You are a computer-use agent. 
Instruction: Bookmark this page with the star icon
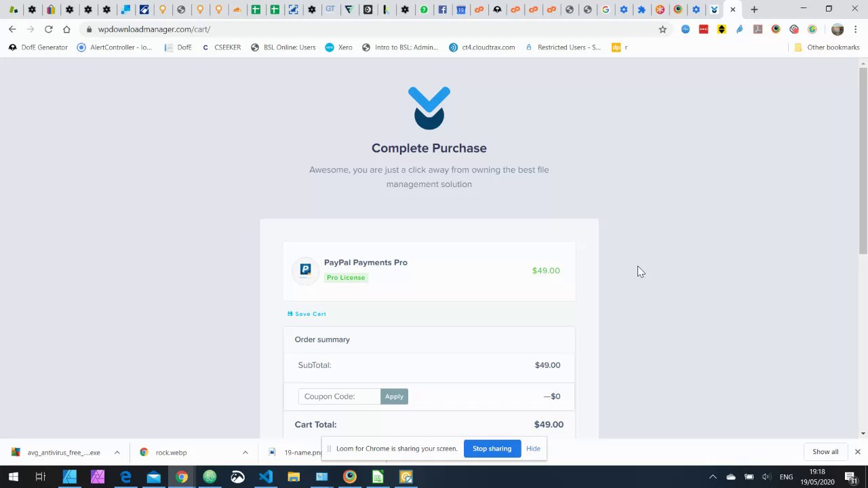tap(663, 29)
